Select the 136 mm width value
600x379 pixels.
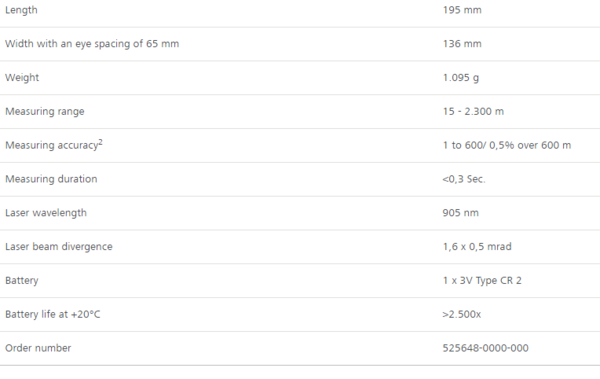point(462,44)
